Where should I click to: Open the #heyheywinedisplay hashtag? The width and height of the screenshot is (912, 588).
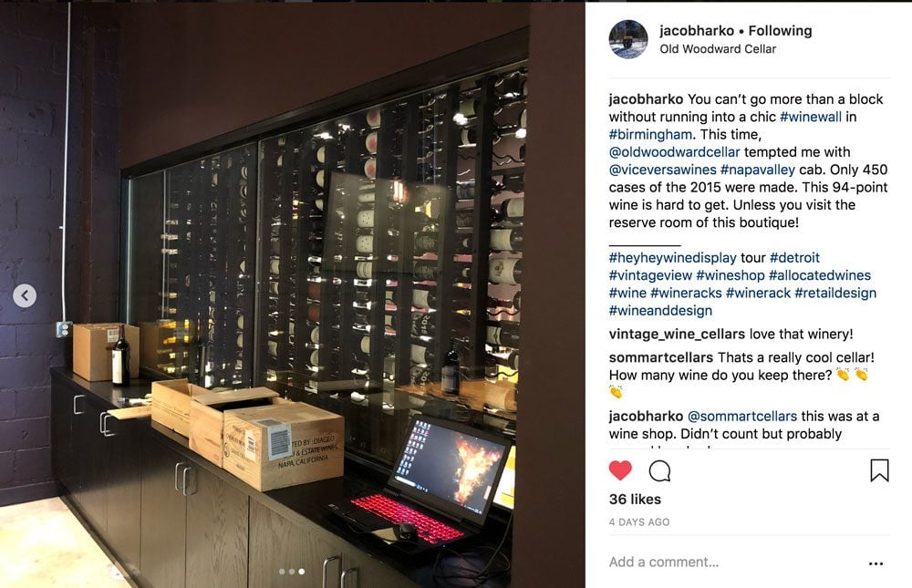point(672,258)
